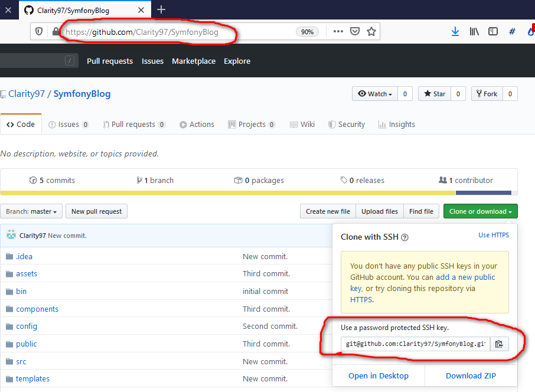
Task: Click the watchers count 0
Action: coord(405,94)
